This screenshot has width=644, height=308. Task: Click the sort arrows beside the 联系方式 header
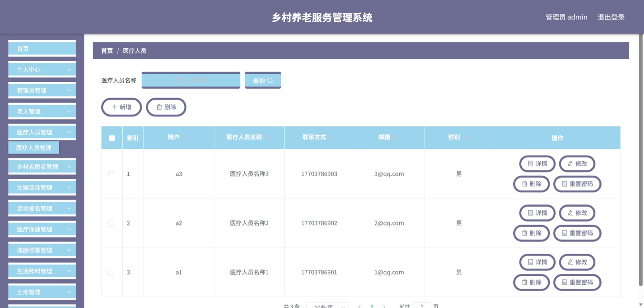(331, 137)
